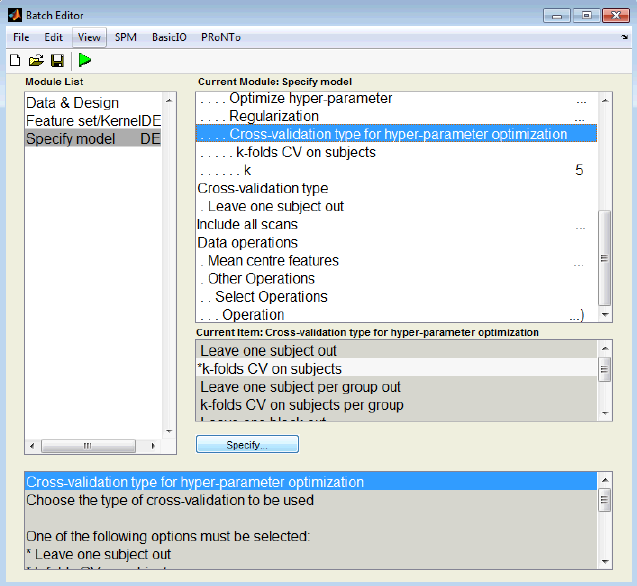Screen dimensions: 637x586
Task: Select the Regularization row
Action: (x=396, y=116)
